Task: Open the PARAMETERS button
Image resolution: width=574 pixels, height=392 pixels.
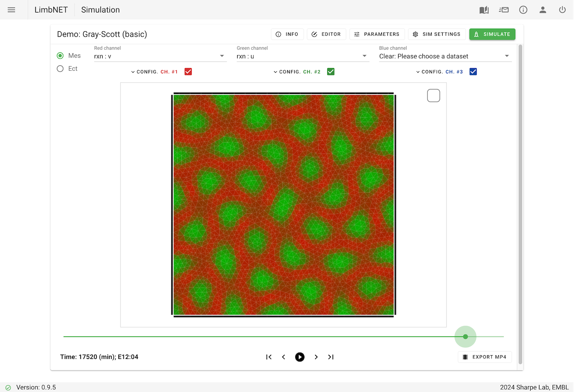Action: click(377, 34)
